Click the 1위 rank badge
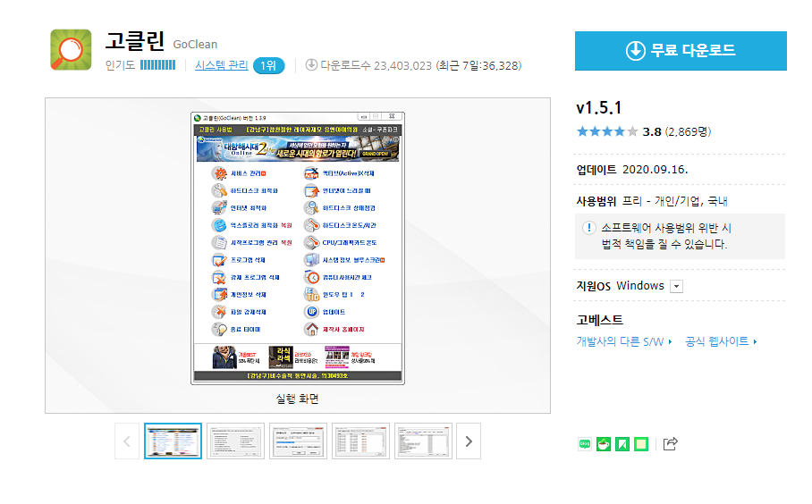Image resolution: width=812 pixels, height=504 pixels. 268,66
